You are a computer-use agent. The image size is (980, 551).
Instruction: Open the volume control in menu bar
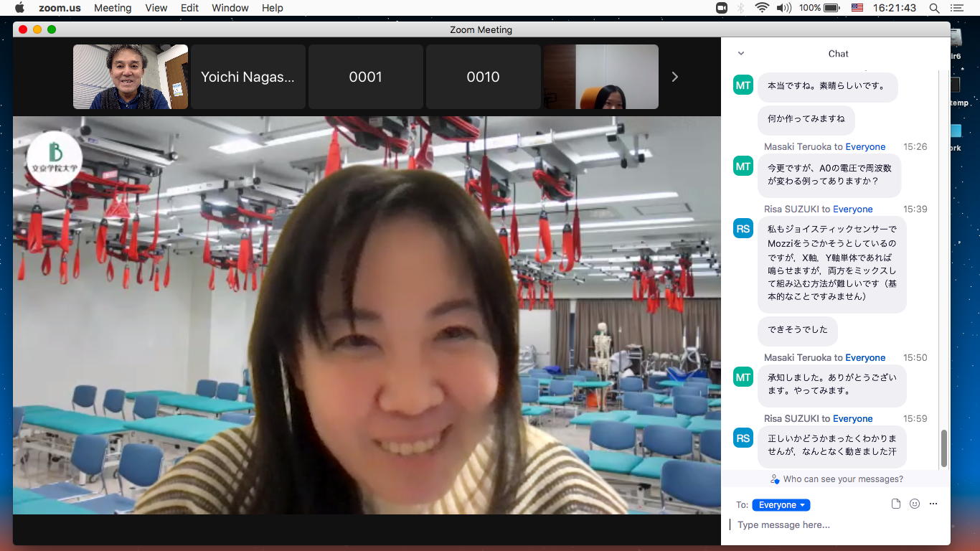pyautogui.click(x=783, y=8)
